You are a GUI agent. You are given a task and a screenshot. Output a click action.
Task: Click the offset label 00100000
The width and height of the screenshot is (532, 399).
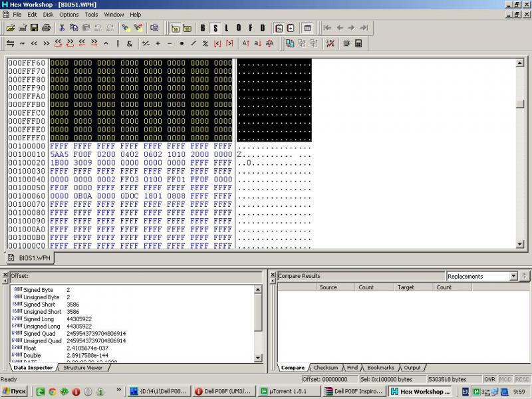point(27,146)
